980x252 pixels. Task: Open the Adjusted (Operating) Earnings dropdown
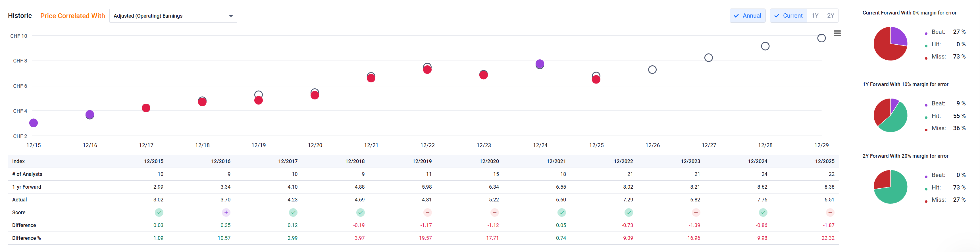click(x=173, y=16)
